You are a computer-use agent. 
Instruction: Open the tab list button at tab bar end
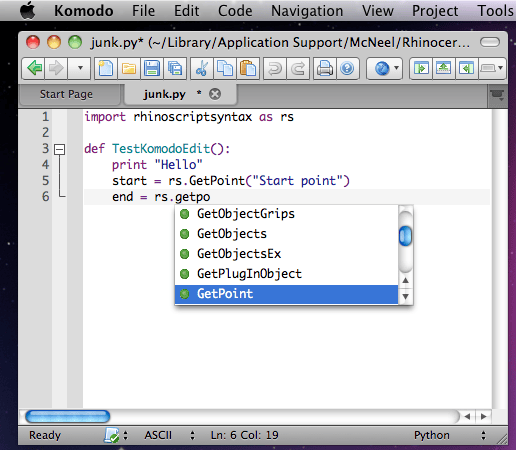click(x=497, y=95)
